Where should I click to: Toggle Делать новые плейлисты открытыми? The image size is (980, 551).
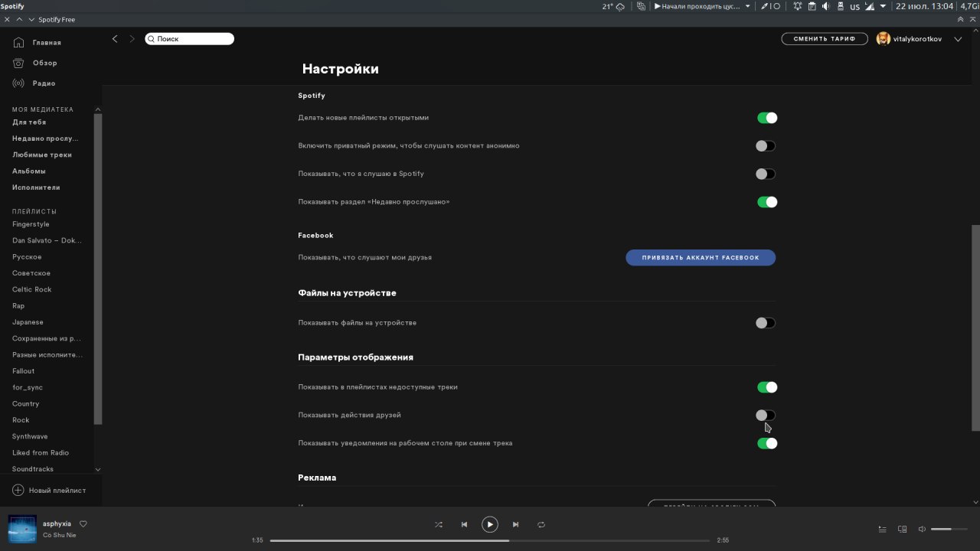tap(767, 118)
